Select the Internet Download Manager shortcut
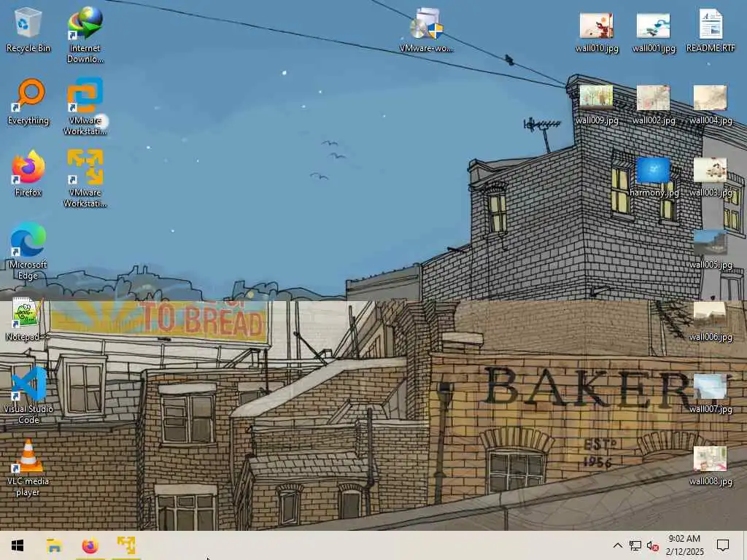747x560 pixels. coord(85,35)
